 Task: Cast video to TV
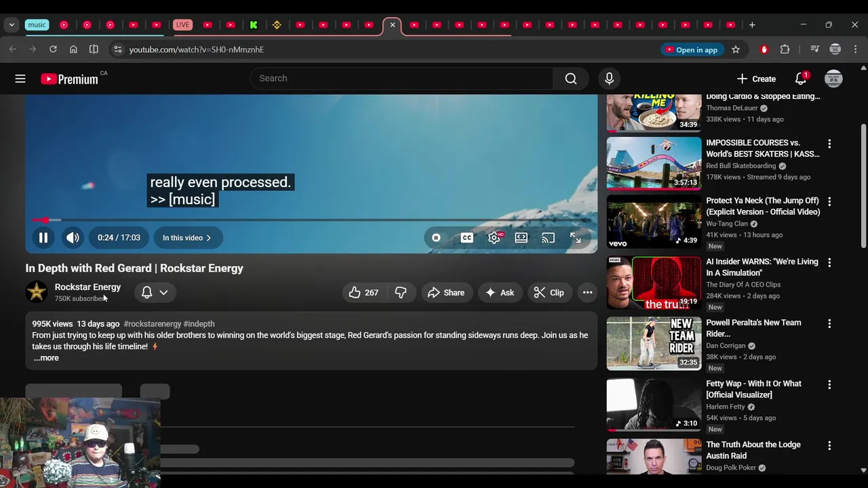pyautogui.click(x=548, y=238)
